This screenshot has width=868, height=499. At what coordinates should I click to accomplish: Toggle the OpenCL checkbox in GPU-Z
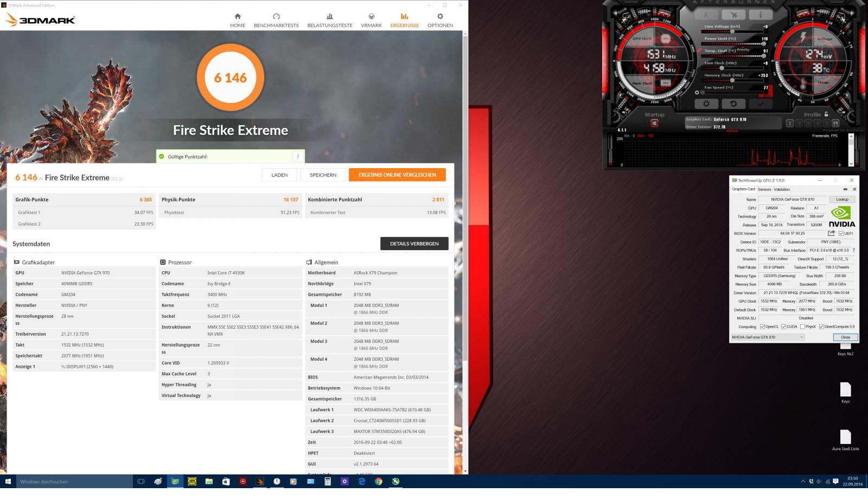[x=762, y=327]
